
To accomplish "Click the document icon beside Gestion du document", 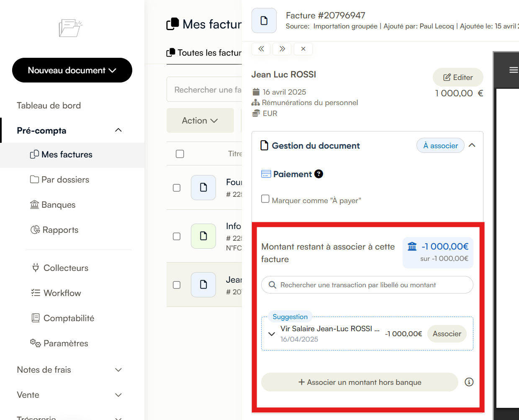I will pos(265,145).
